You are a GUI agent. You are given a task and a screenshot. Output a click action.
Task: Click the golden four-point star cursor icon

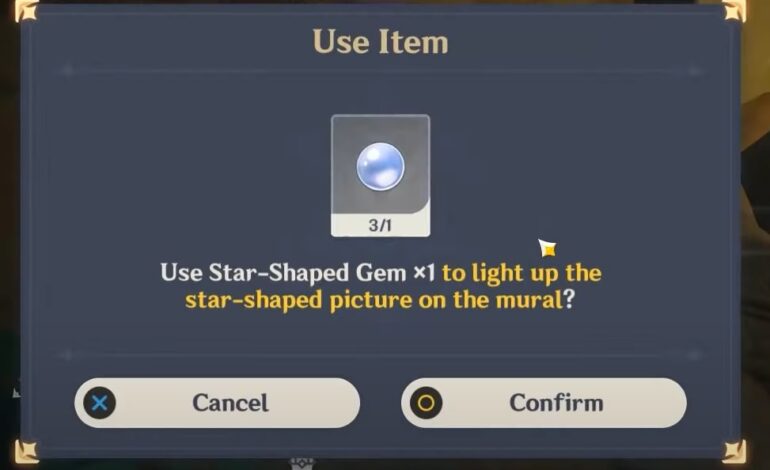pyautogui.click(x=547, y=248)
